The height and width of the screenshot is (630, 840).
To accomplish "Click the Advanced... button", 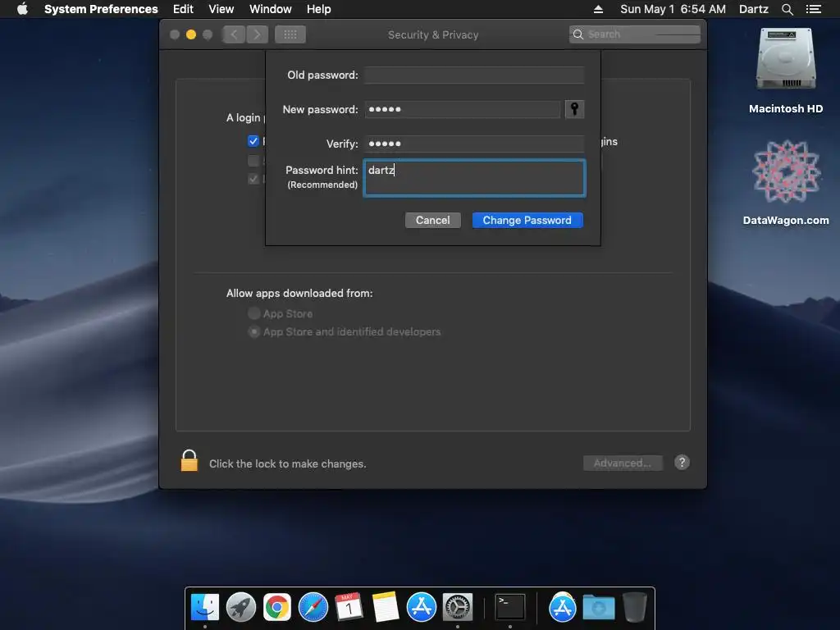I will click(x=623, y=463).
